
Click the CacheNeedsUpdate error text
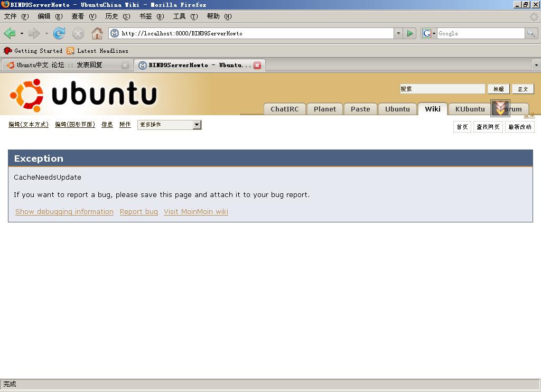point(48,178)
